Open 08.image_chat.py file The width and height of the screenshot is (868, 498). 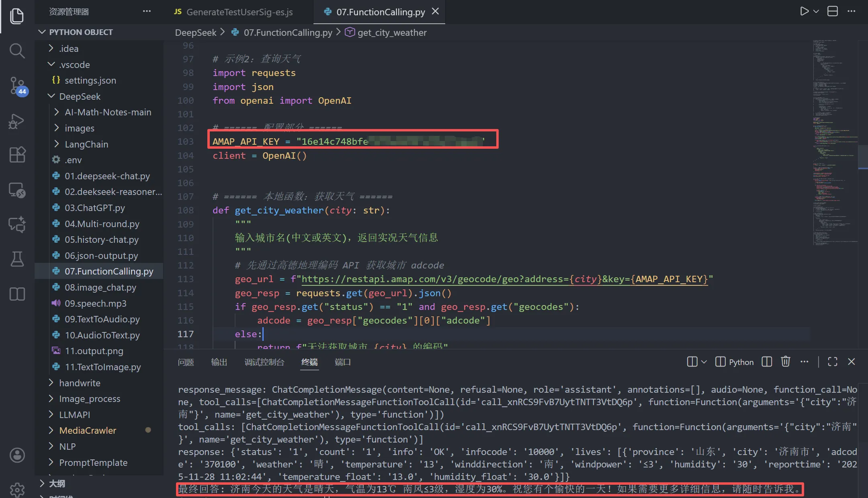pyautogui.click(x=100, y=287)
